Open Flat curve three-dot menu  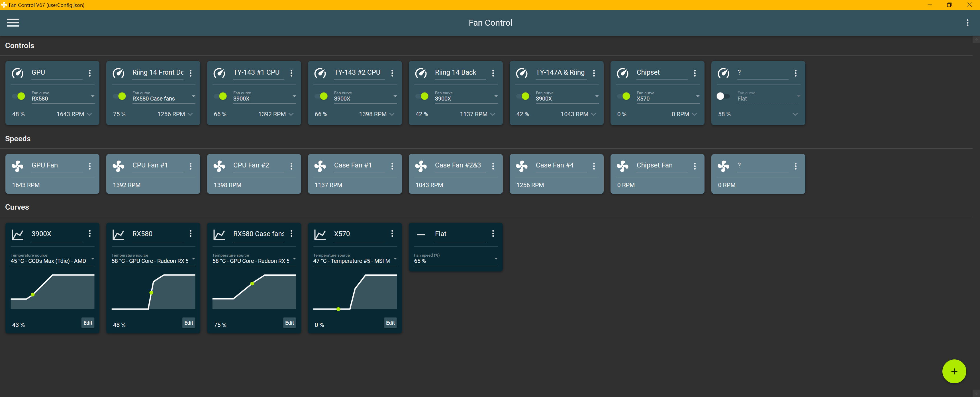[493, 234]
